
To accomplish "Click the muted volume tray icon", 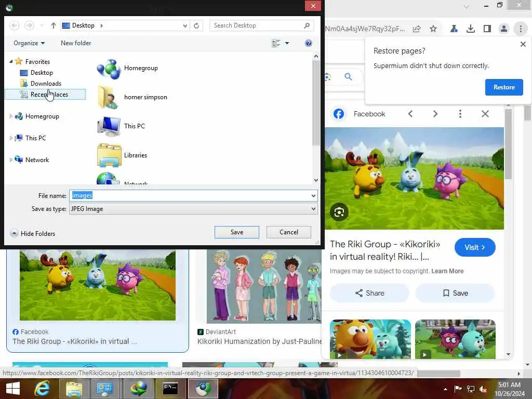I will pos(483,389).
